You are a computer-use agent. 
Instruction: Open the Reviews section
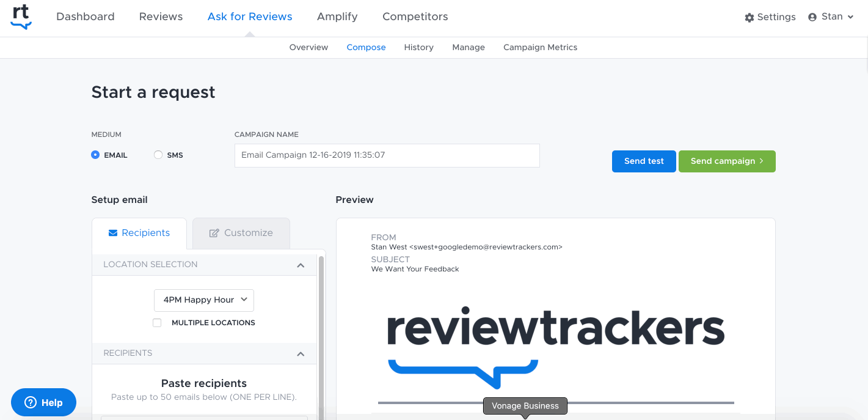point(161,17)
